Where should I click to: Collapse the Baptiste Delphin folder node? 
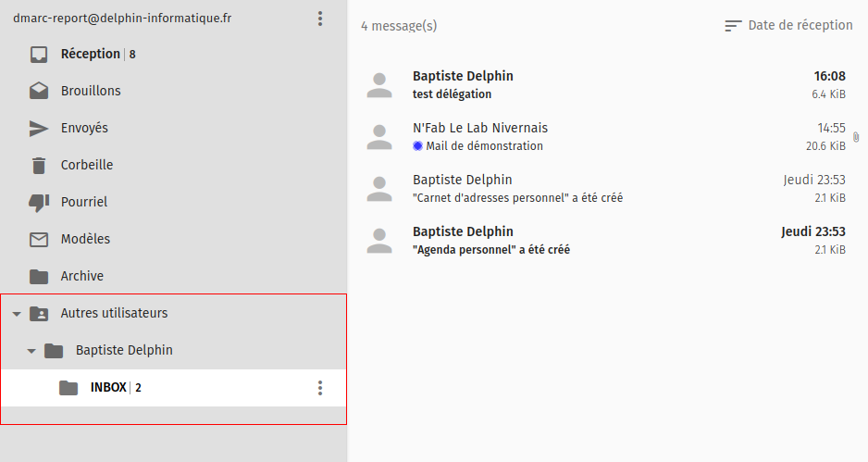tap(31, 352)
